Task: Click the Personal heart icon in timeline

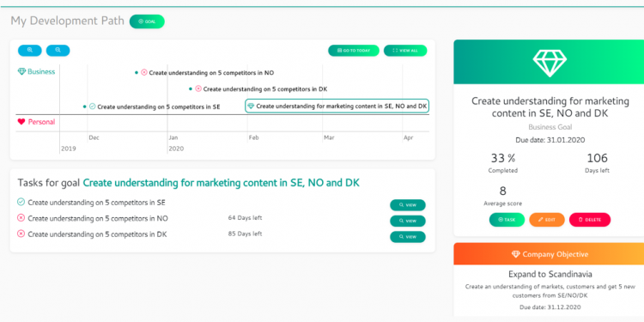Action: pyautogui.click(x=21, y=122)
